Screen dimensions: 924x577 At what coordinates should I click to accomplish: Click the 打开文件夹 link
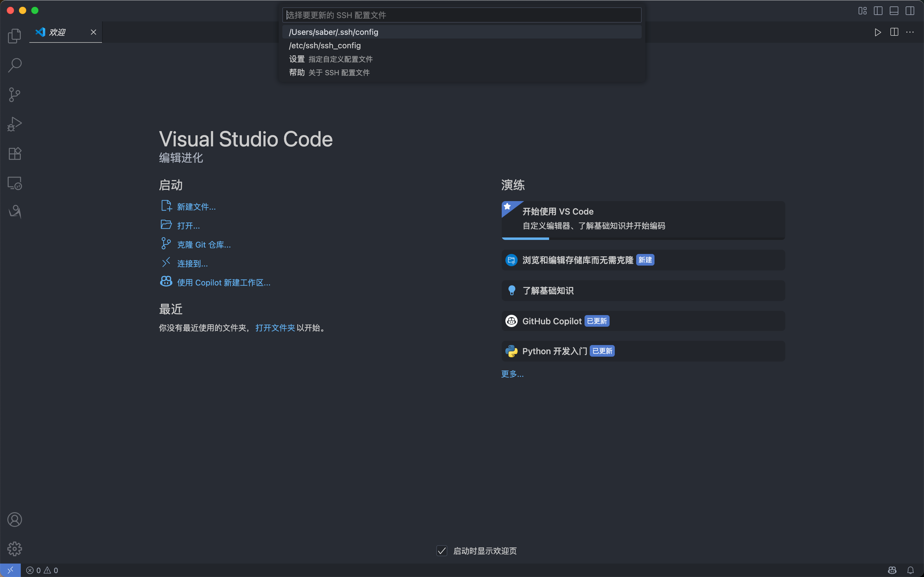pos(275,328)
